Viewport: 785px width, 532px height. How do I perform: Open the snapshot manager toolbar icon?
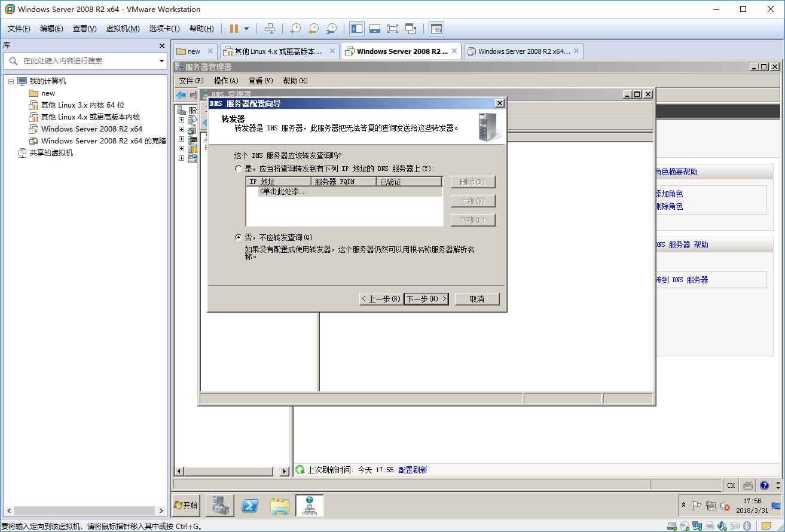click(332, 28)
